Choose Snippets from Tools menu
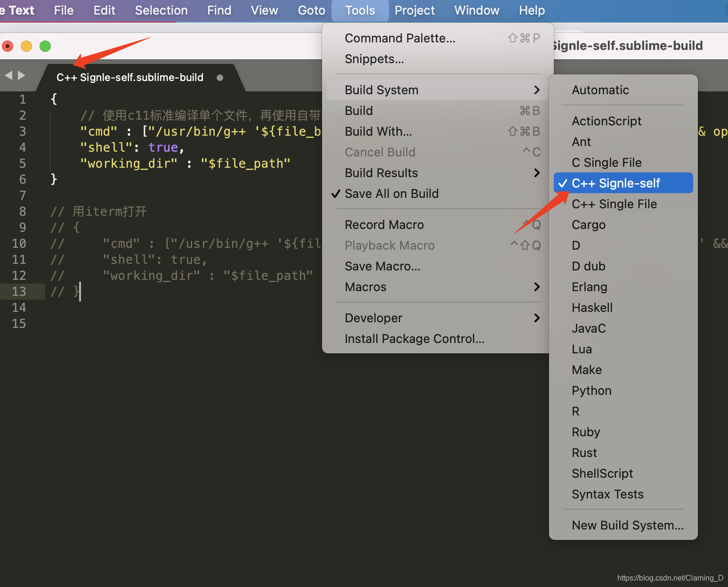This screenshot has width=728, height=587. 437,59
